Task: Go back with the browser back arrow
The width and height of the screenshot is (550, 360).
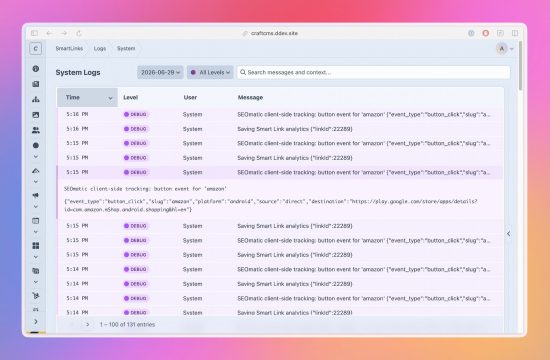Action: [x=49, y=33]
